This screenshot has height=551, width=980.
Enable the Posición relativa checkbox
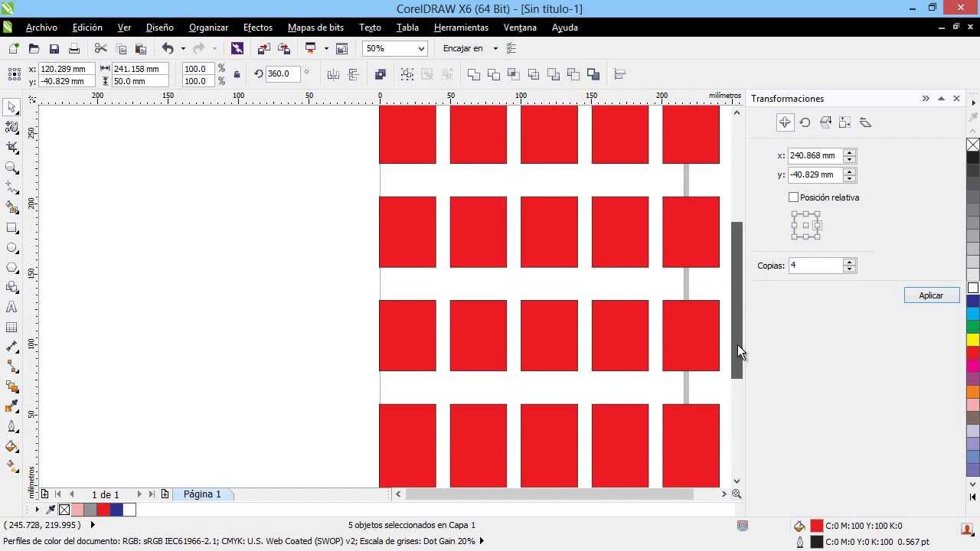coord(793,197)
